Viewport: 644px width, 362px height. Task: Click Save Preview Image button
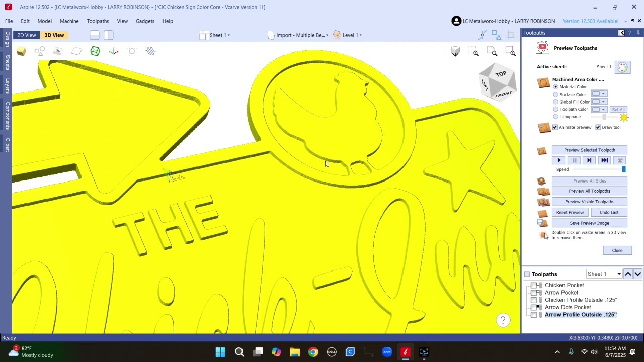coord(589,223)
